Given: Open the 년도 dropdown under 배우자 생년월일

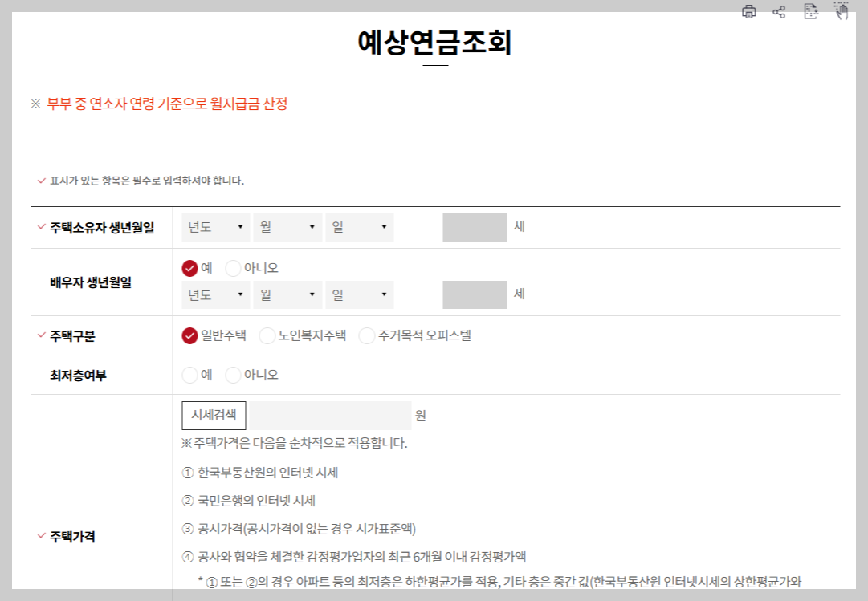Looking at the screenshot, I should pos(215,294).
